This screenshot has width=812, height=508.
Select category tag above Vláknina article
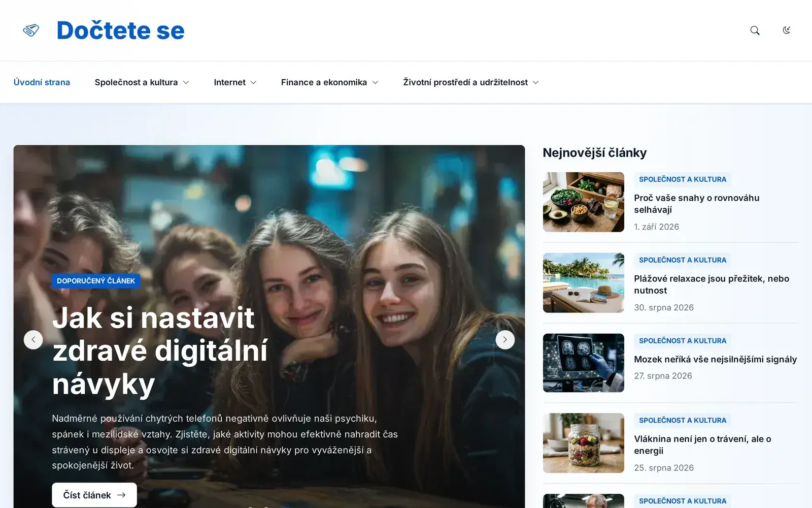pyautogui.click(x=683, y=420)
